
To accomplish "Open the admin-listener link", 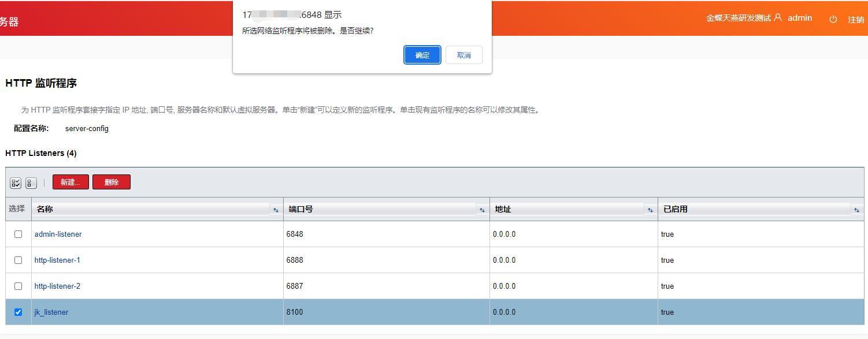I will pos(58,234).
